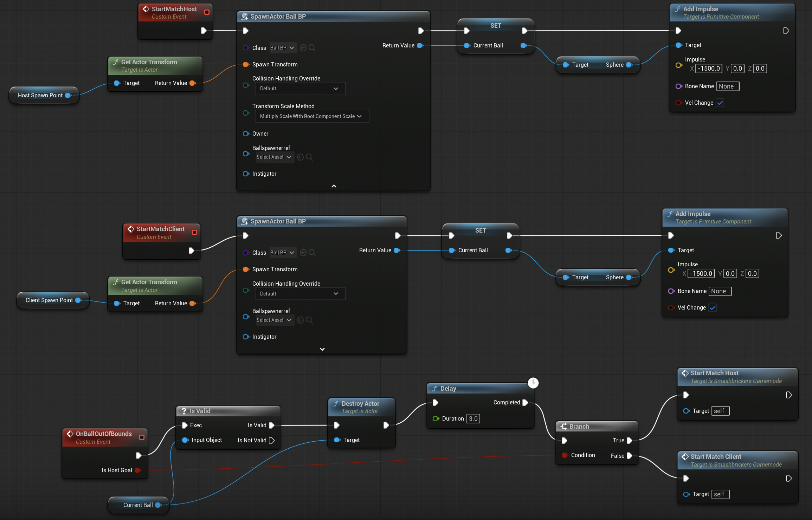
Task: Click top SpawnActor Return Value pin
Action: point(420,46)
